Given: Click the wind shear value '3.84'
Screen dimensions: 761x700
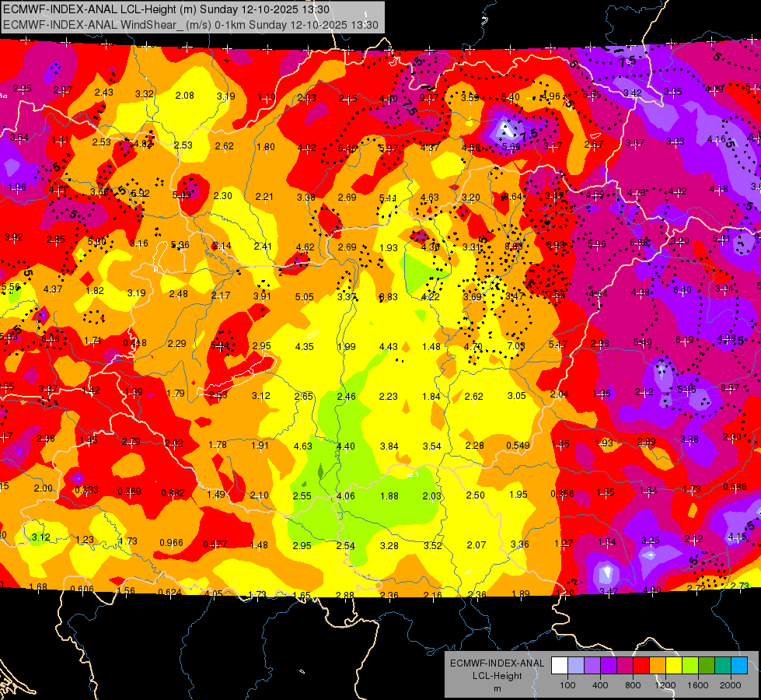Looking at the screenshot, I should (x=389, y=446).
